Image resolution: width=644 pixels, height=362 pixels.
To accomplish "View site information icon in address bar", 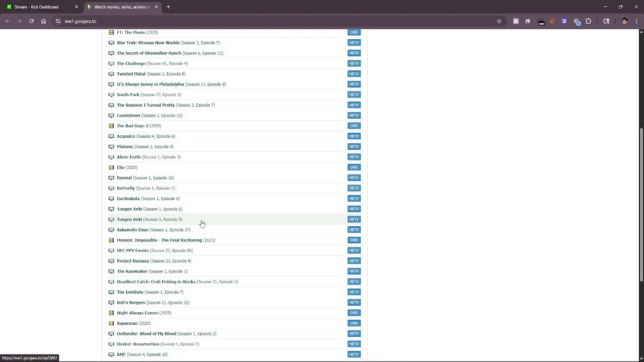I will click(58, 21).
